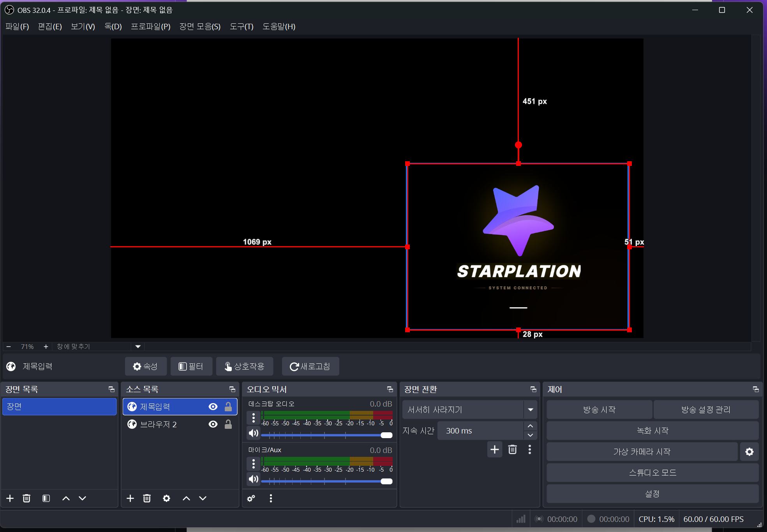
Task: Open the preview scaling dropdown arrow
Action: coord(138,347)
